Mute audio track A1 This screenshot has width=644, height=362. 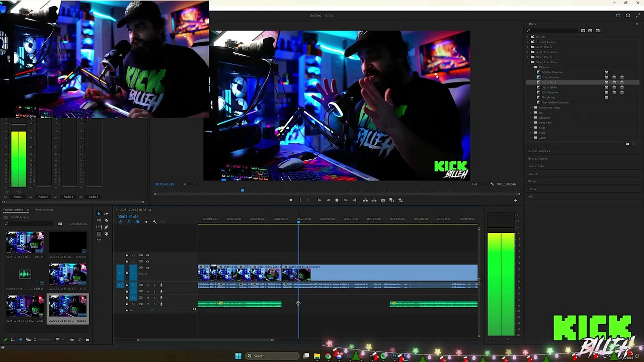[148, 285]
